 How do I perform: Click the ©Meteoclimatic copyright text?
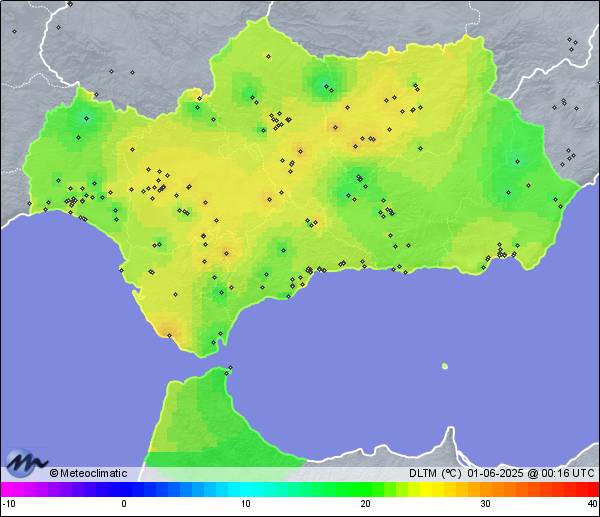(88, 473)
